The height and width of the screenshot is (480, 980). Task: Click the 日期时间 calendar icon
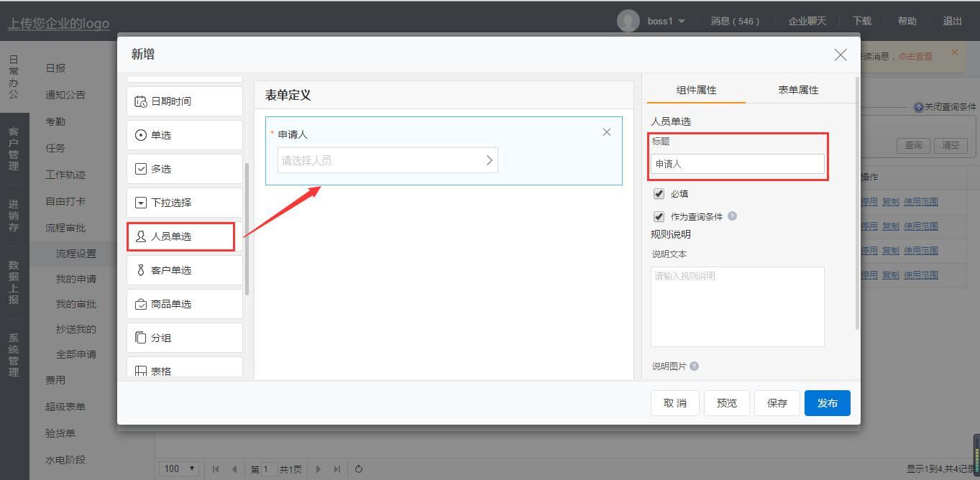(x=141, y=101)
